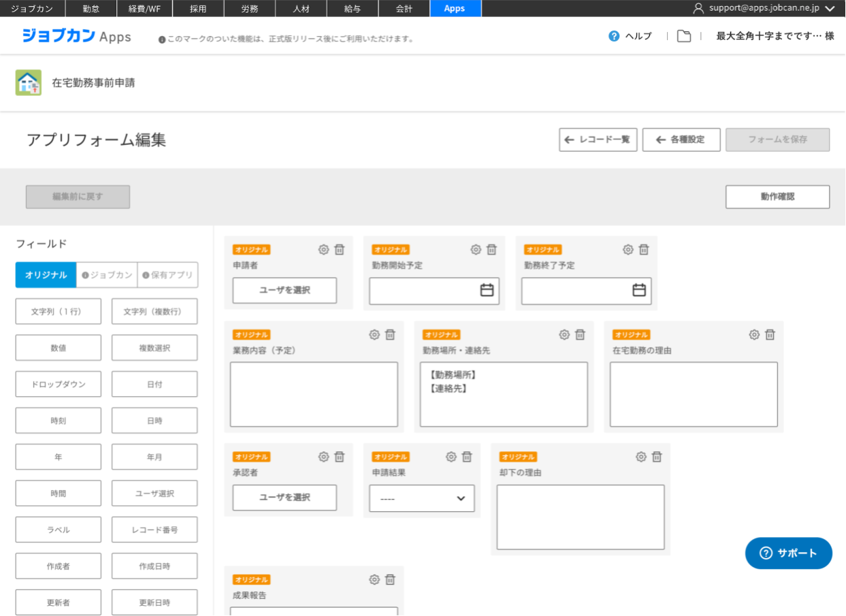Image resolution: width=846 pixels, height=616 pixels.
Task: Open the user account menu chevron
Action: click(x=829, y=8)
